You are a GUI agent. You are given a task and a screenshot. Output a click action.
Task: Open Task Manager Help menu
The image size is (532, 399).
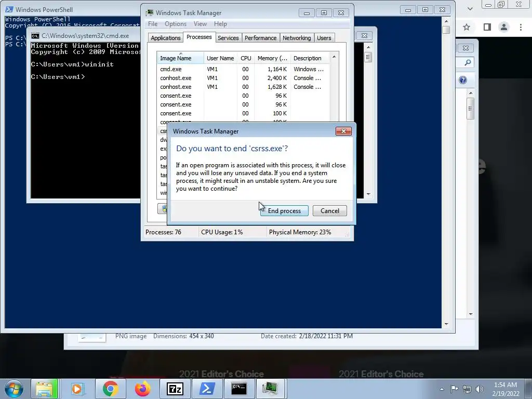tap(220, 24)
